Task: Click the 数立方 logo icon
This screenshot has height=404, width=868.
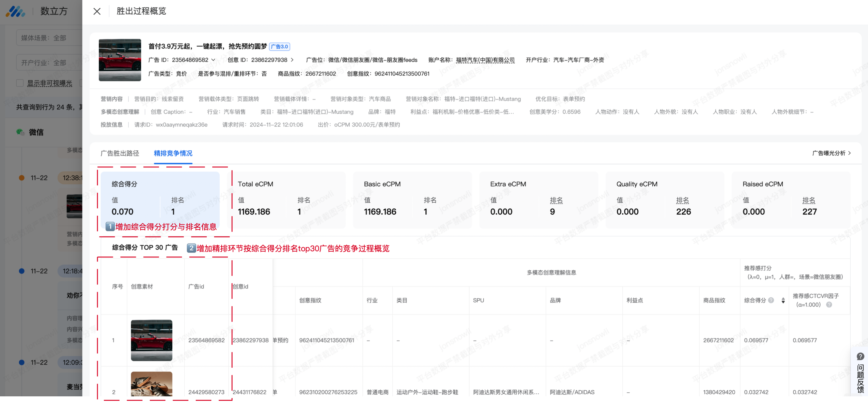Action: tap(15, 11)
